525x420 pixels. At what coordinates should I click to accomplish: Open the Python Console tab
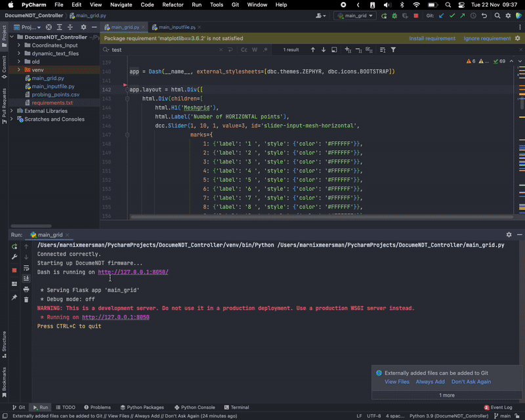pyautogui.click(x=194, y=408)
